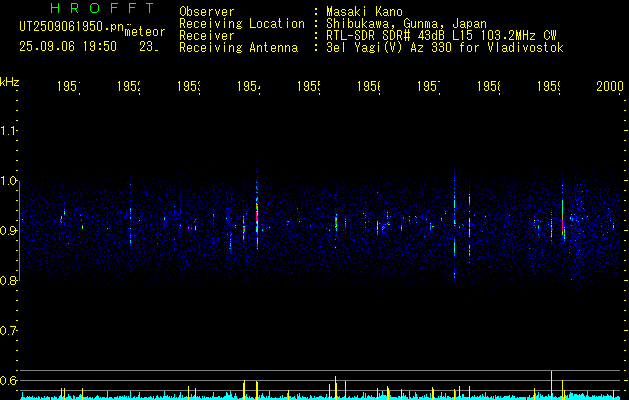This screenshot has width=629, height=400.
Task: Click the 1953 time axis label
Action: 189,87
